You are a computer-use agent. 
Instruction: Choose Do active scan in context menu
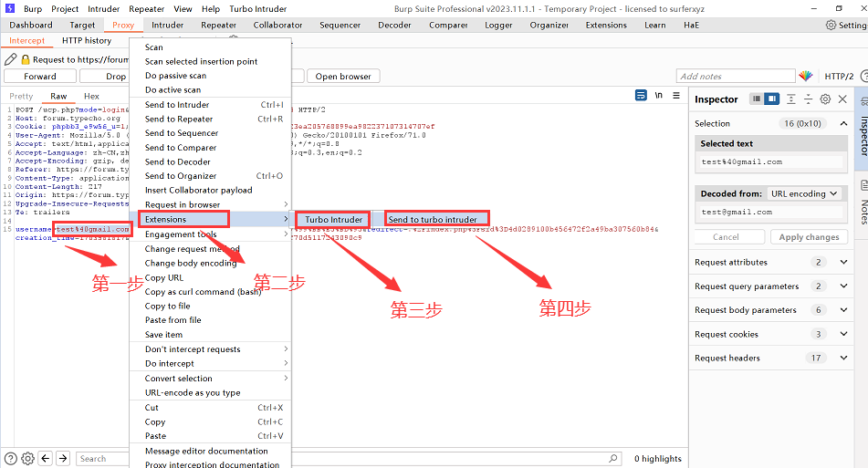coord(210,89)
